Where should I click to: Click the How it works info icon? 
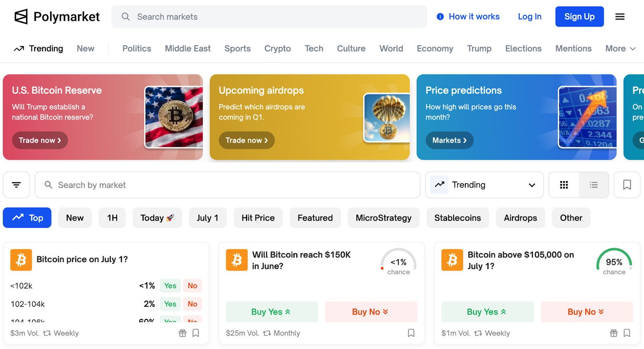(440, 17)
